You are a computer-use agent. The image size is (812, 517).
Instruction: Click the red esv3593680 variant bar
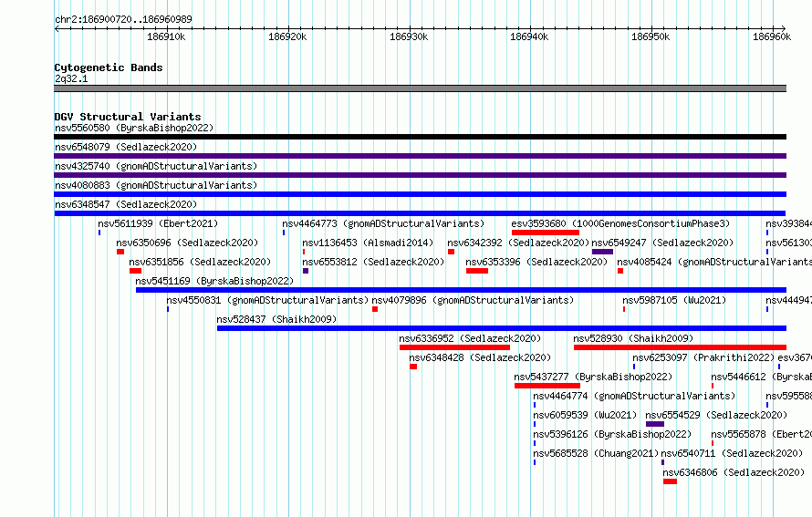(546, 233)
